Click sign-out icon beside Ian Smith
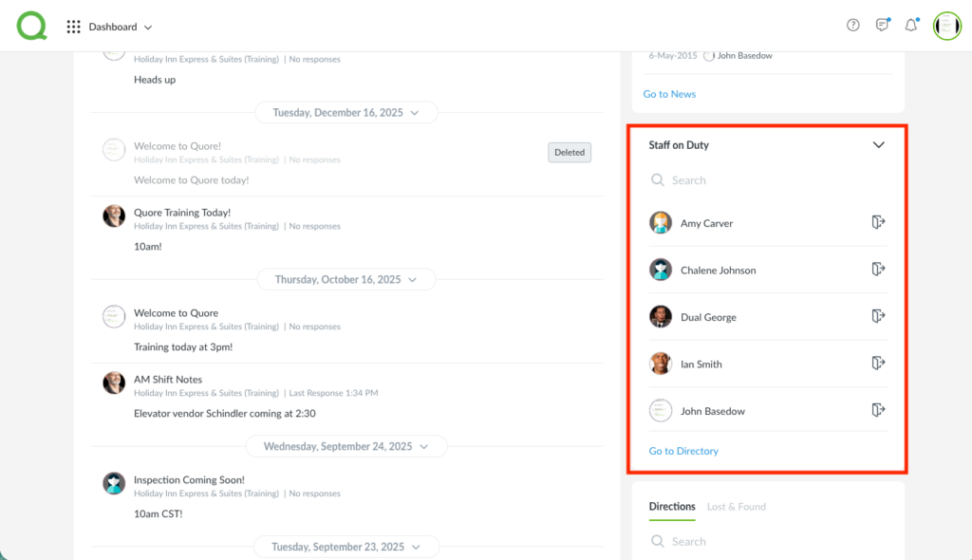Image resolution: width=972 pixels, height=560 pixels. (878, 363)
